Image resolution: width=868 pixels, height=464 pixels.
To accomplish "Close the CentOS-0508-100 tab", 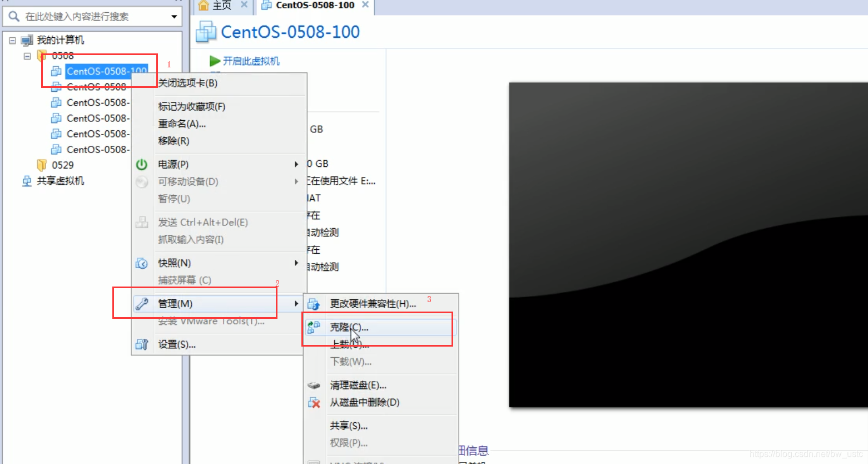I will [365, 4].
